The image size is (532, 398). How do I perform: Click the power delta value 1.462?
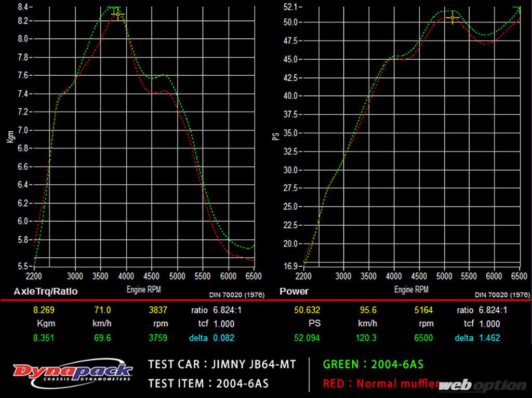tap(489, 337)
